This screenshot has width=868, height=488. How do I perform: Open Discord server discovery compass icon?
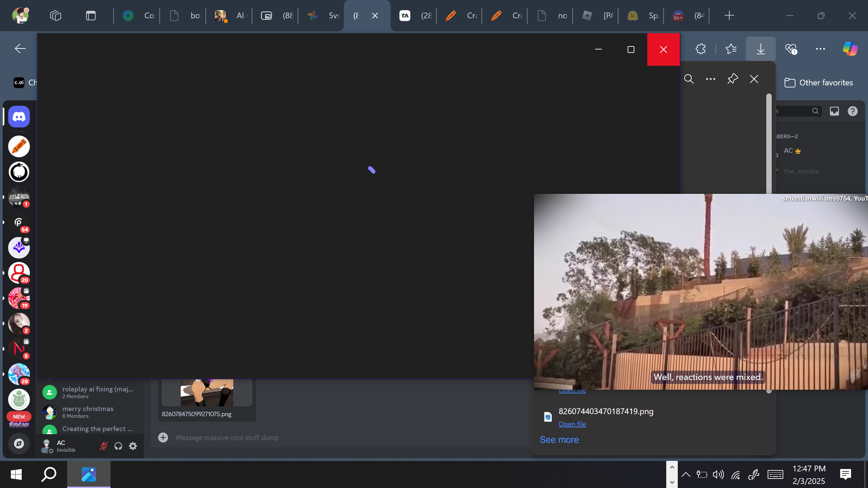19,444
